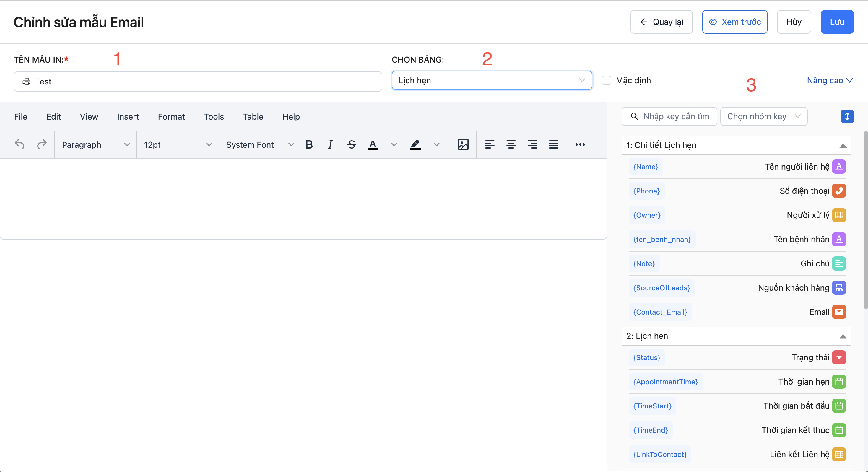The width and height of the screenshot is (868, 472).
Task: Click the blue expand/collapse keys icon
Action: click(x=847, y=117)
